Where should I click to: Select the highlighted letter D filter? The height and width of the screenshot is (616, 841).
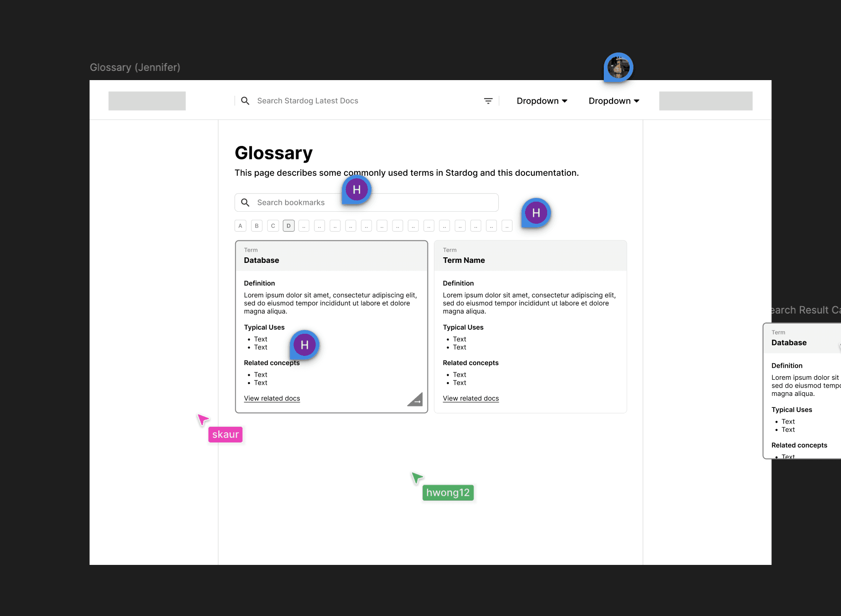[289, 226]
